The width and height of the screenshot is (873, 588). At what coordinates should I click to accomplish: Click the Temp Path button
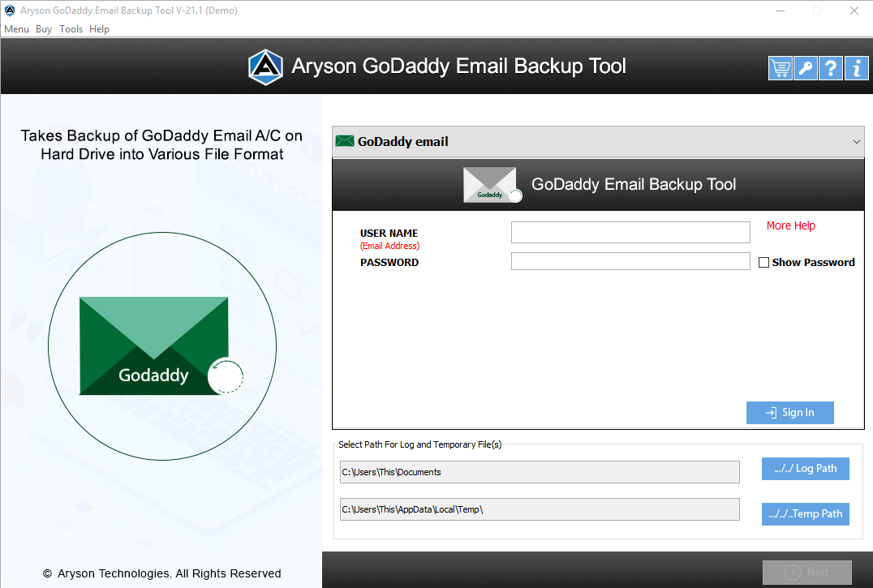coord(805,513)
